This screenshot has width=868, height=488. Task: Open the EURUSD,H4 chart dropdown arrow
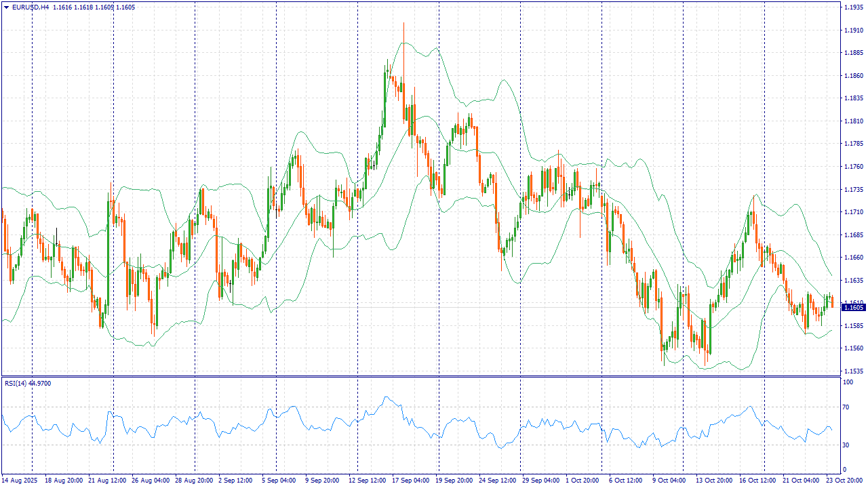click(6, 7)
